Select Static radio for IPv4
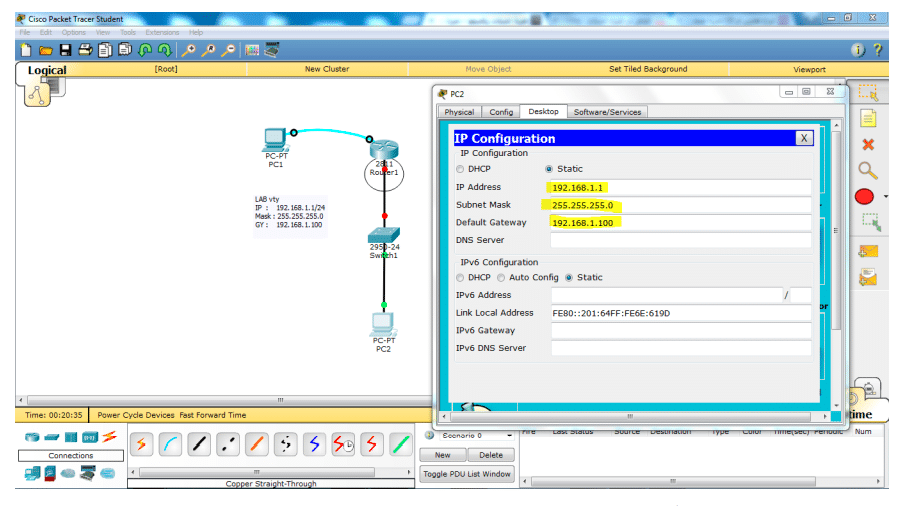 click(x=549, y=169)
